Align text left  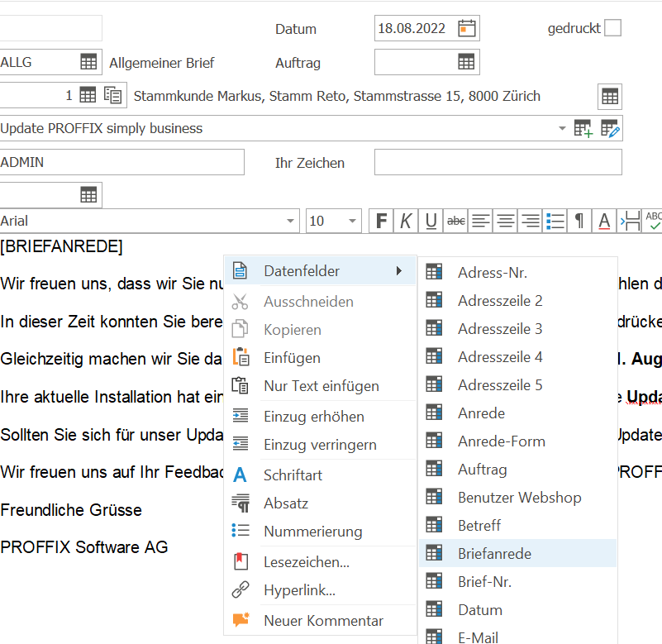[x=480, y=221]
